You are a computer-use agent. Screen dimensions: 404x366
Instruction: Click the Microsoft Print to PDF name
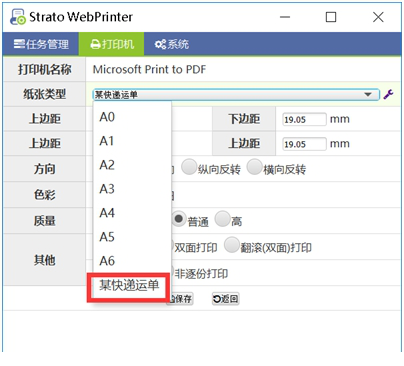coord(149,69)
